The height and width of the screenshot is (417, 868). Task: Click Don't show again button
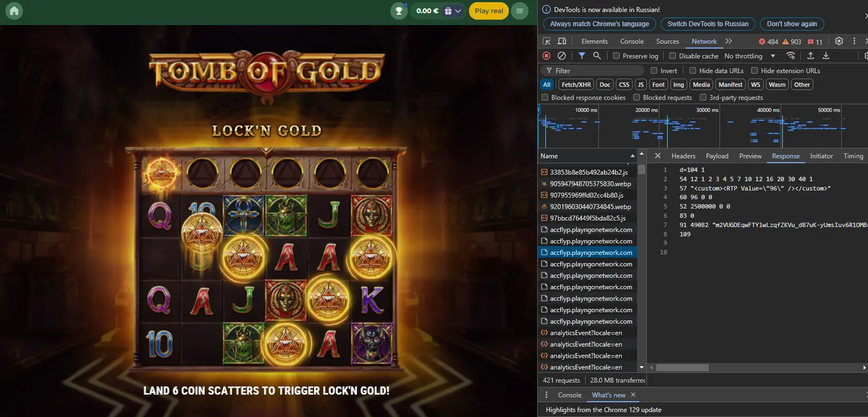792,24
